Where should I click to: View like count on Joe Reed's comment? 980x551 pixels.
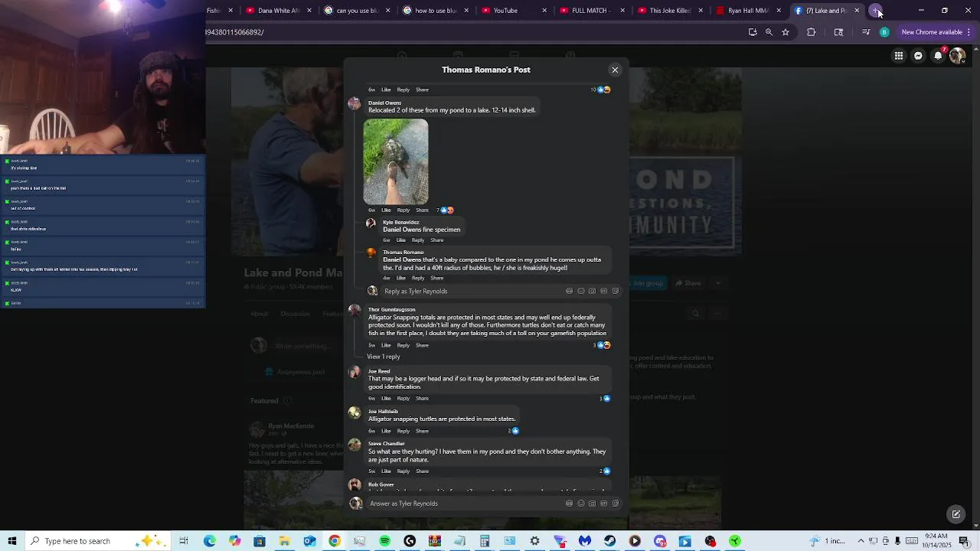pos(605,398)
